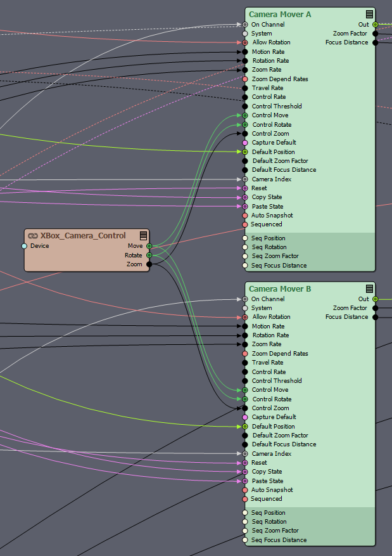Image resolution: width=392 pixels, height=556 pixels.
Task: Select the Device input port on XBox_Camera_Control
Action: tap(24, 246)
